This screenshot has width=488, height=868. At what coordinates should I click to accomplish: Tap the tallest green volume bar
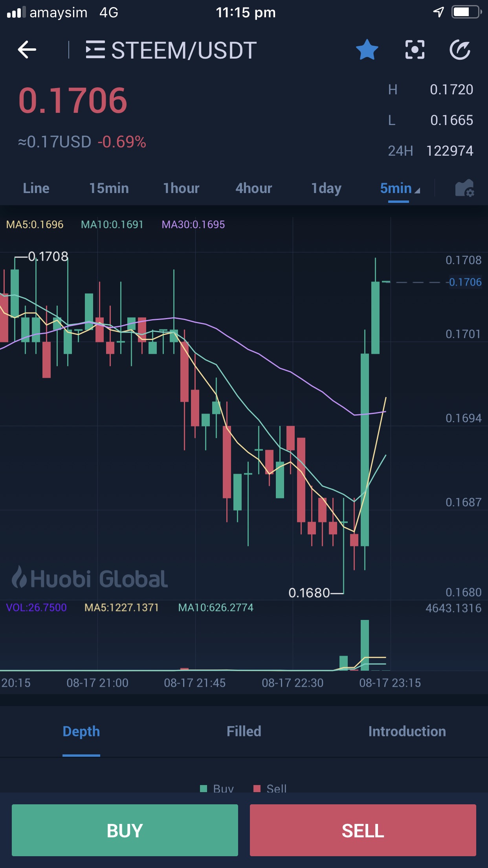coord(365,645)
